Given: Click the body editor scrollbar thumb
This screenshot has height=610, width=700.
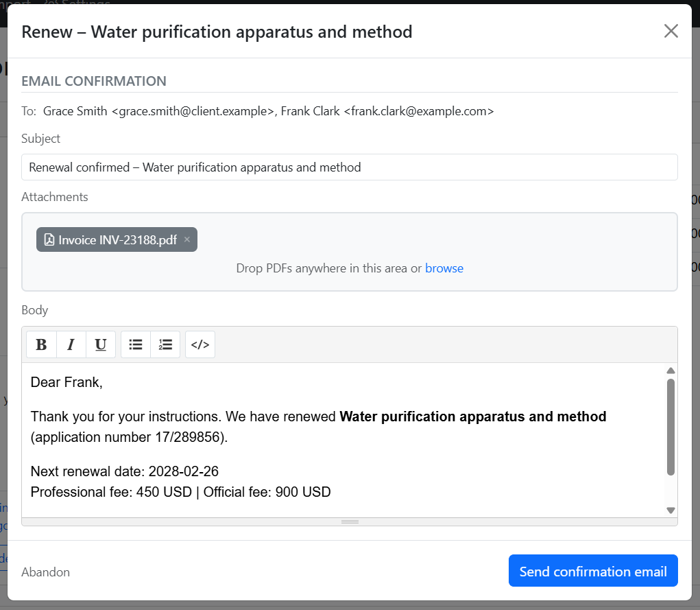Looking at the screenshot, I should click(x=671, y=425).
